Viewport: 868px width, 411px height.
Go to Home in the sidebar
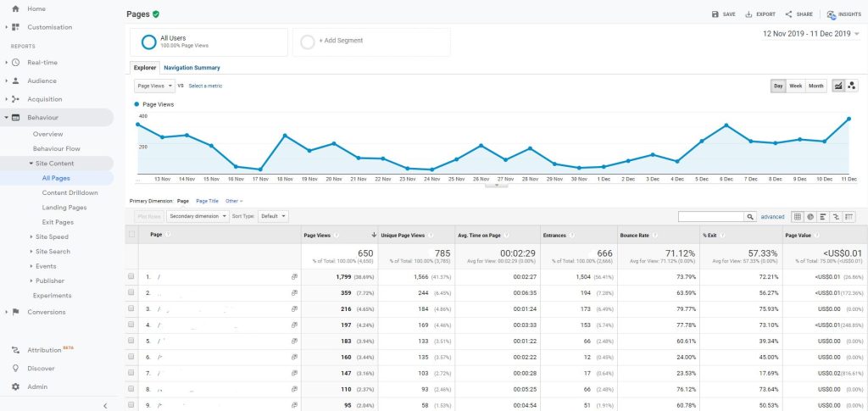click(36, 8)
